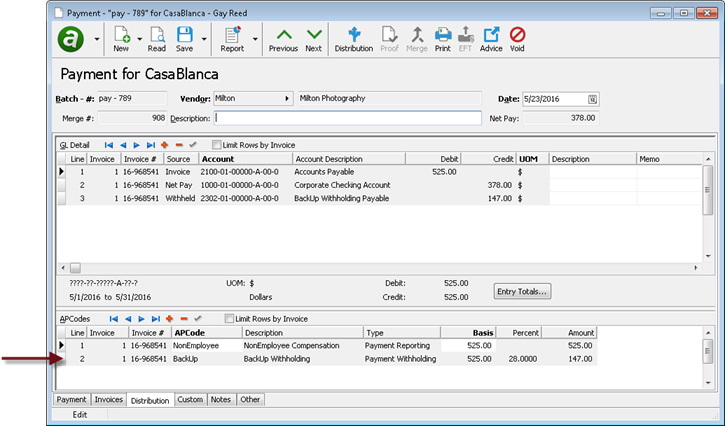
Task: Open the Date calendar picker icon
Action: click(x=592, y=99)
